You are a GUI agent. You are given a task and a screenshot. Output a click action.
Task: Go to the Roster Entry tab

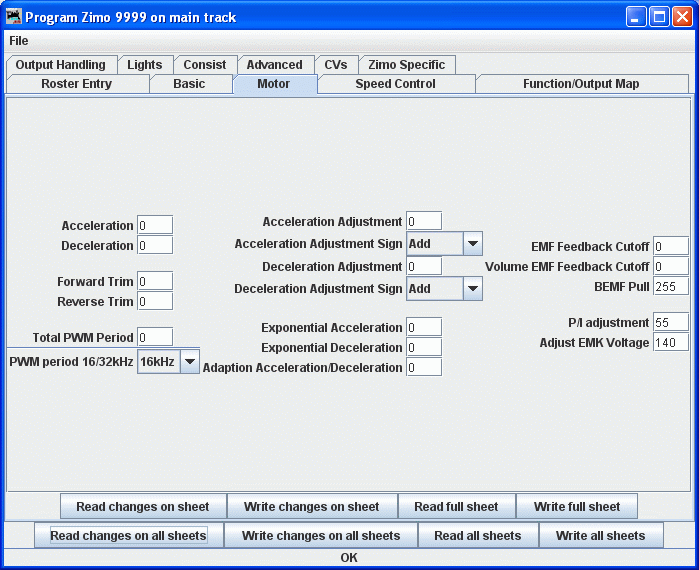77,84
